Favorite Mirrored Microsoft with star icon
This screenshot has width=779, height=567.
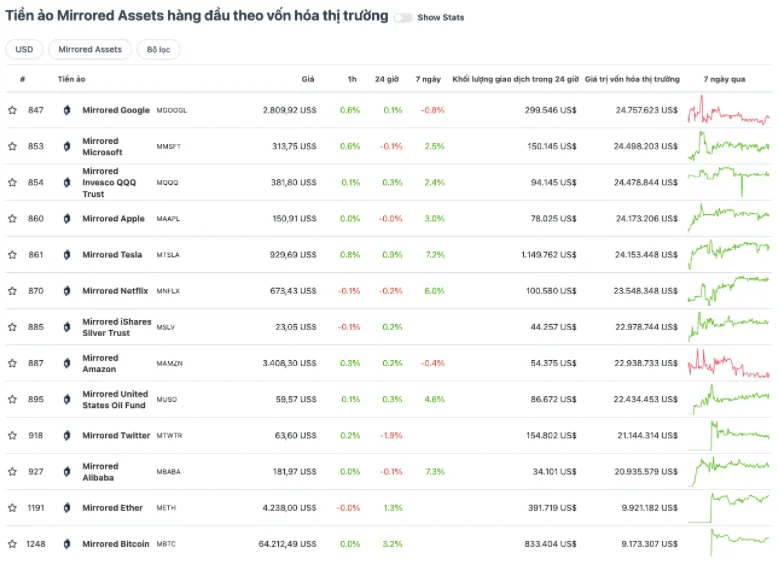[x=12, y=147]
